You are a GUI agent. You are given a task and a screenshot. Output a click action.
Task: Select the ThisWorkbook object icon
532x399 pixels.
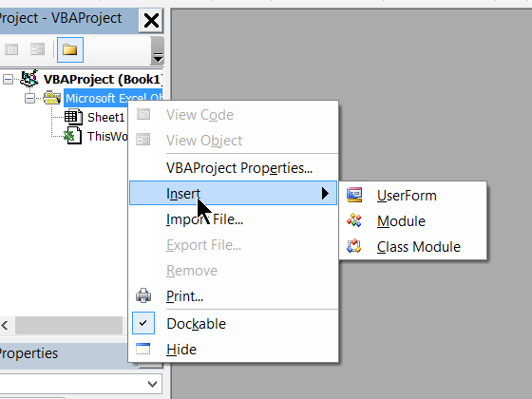coord(72,136)
